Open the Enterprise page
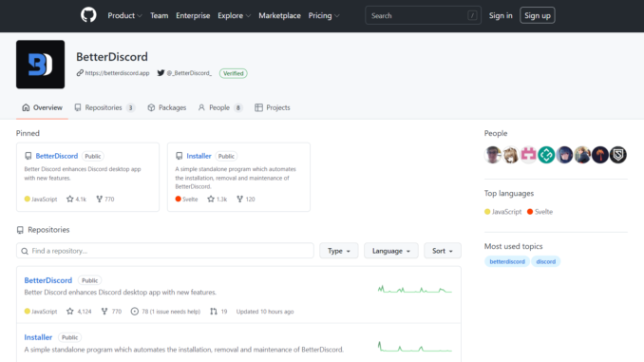Viewport: 644px width, 362px height. pos(193,15)
